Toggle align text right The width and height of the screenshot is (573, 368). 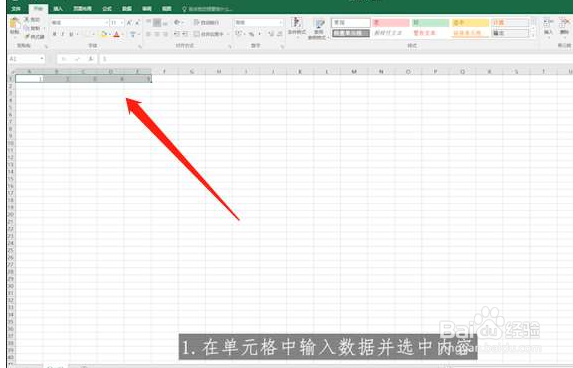coord(165,34)
